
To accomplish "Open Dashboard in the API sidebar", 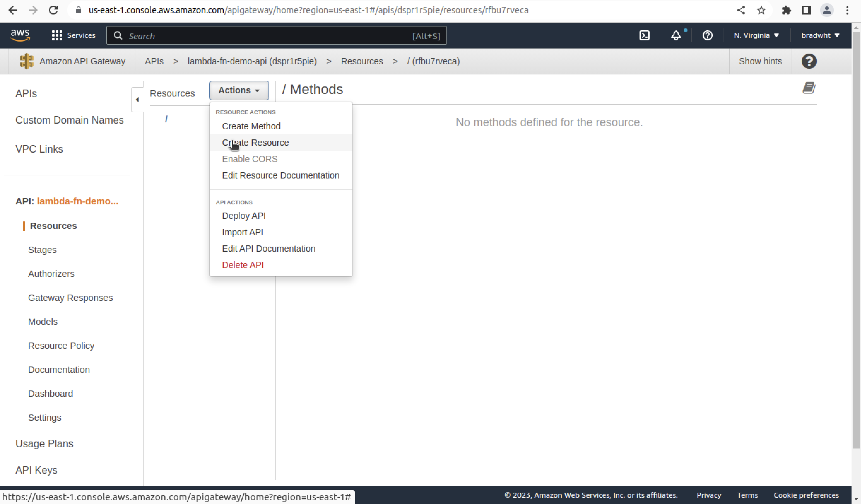I will pyautogui.click(x=50, y=394).
